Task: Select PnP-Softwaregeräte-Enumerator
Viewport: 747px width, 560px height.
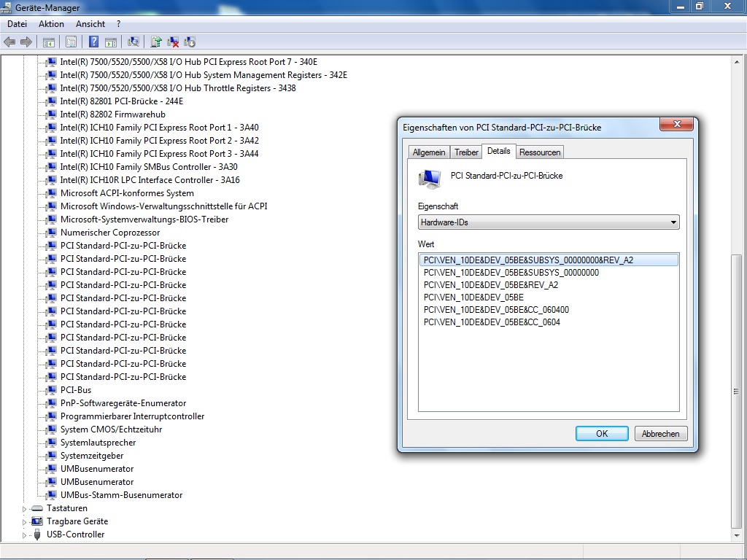Action: pos(123,403)
